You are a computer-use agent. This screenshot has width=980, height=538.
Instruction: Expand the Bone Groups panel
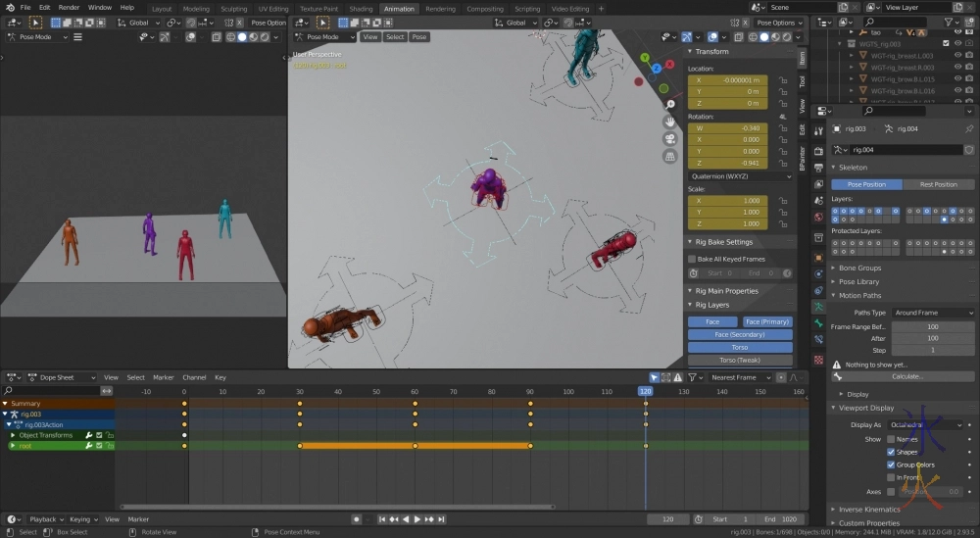click(859, 268)
